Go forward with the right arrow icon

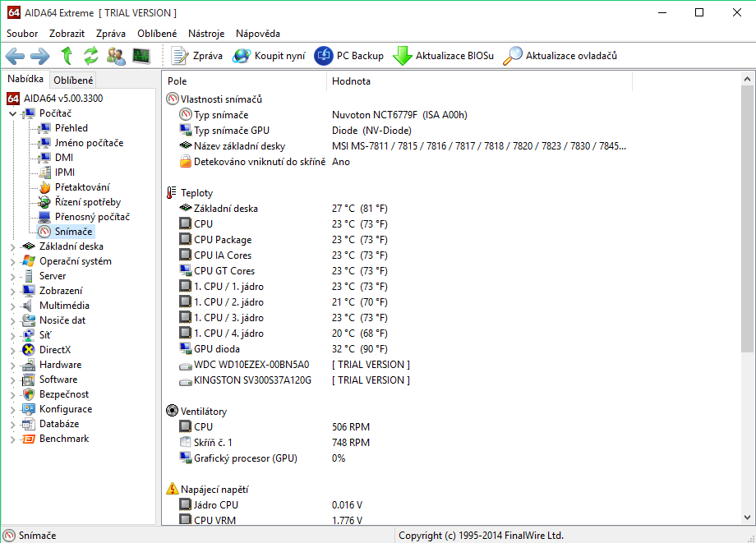click(x=40, y=56)
